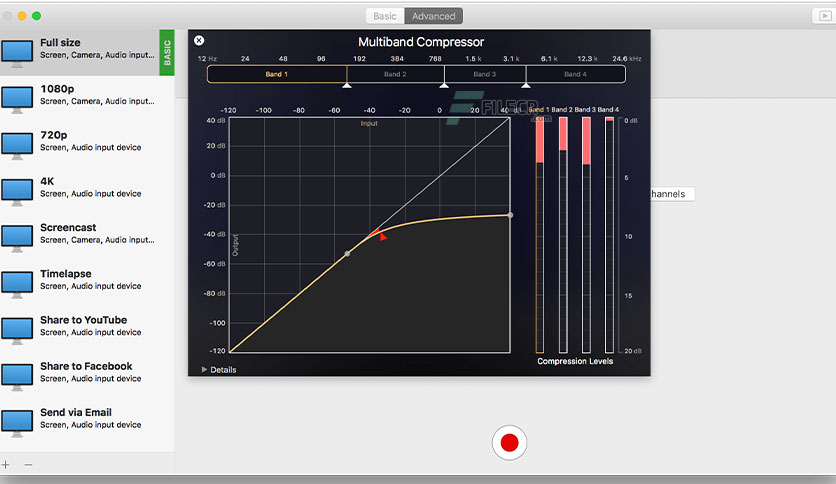Viewport: 836px width, 484px height.
Task: Click the Band 4 compression level meter
Action: click(609, 235)
